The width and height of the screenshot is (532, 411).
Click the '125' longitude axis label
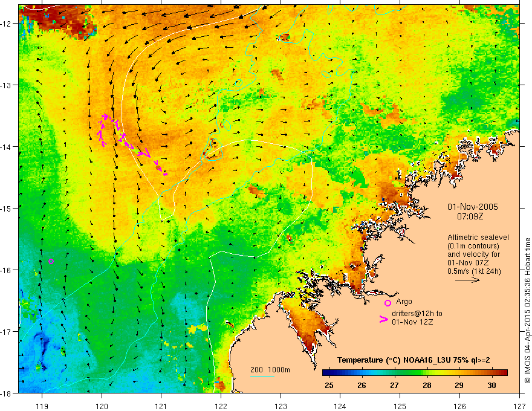coord(400,406)
